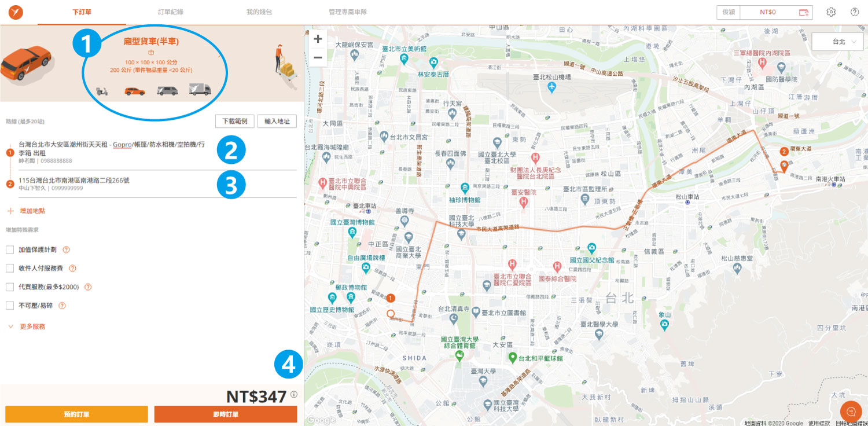Viewport: 868px width, 426px height.
Task: Switch to the 下訂單 tab
Action: point(83,12)
